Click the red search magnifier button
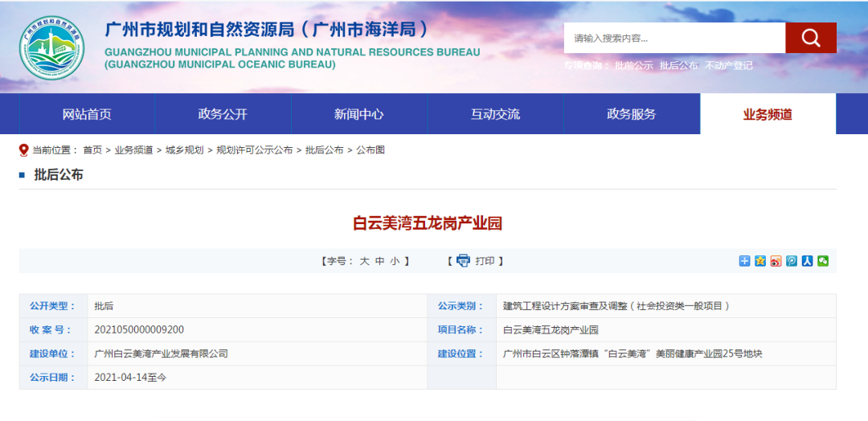Screen dimensions: 868x421 click(810, 38)
